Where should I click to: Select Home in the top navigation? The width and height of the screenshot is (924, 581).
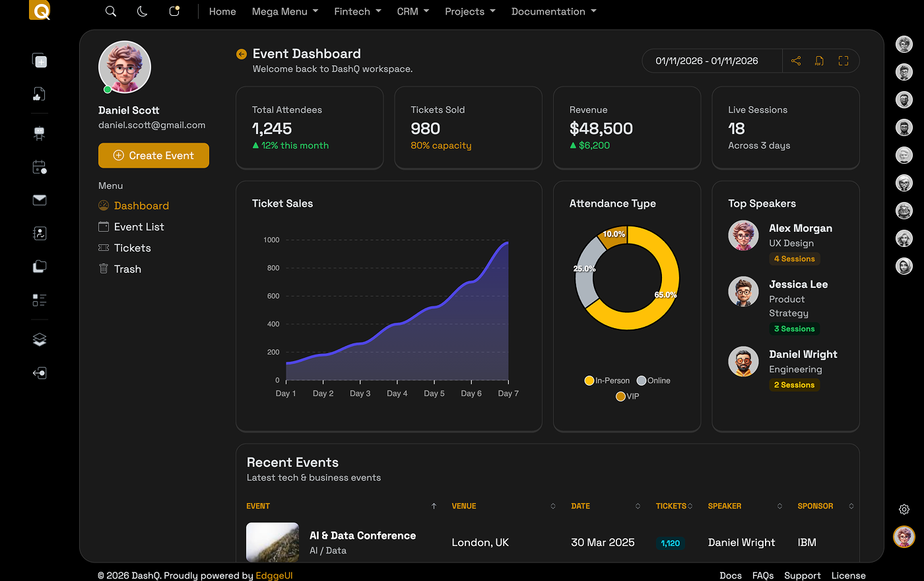(222, 11)
